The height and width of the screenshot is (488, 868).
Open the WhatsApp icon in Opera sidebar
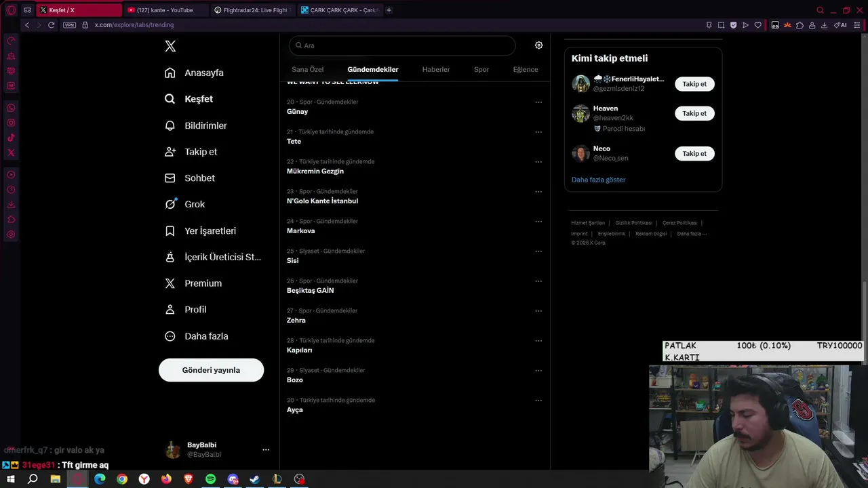[x=11, y=108]
